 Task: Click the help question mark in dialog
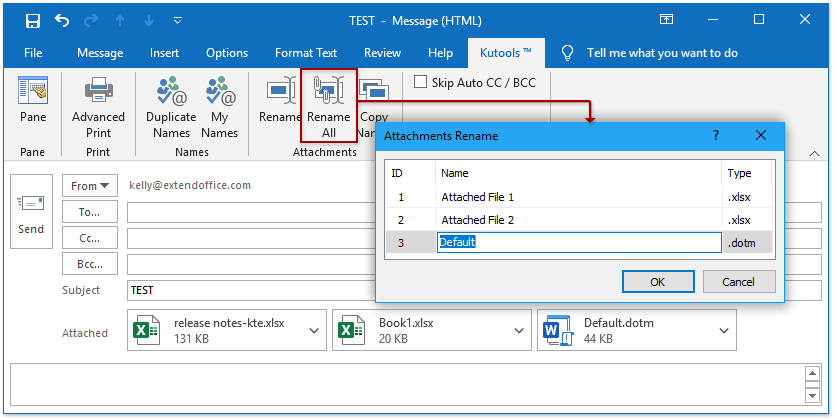coord(715,135)
